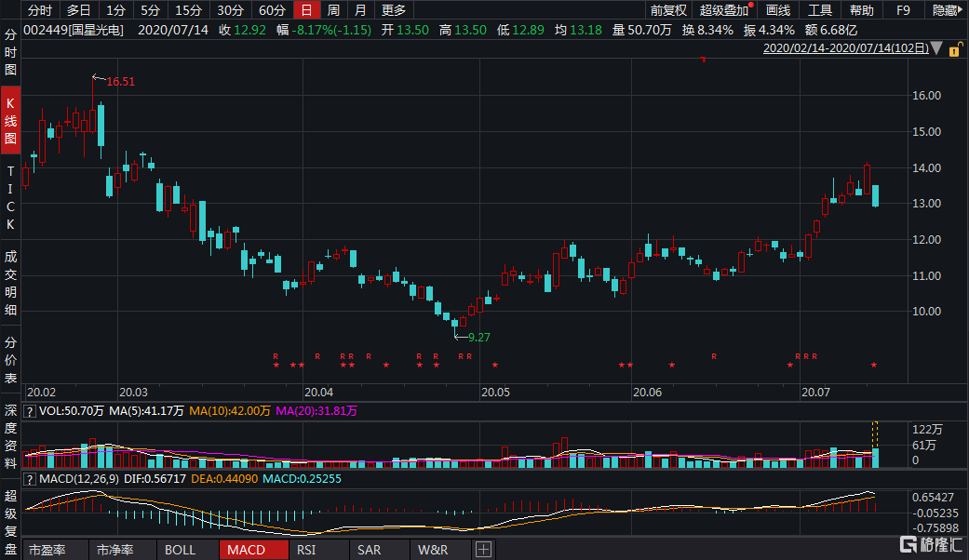Switch to the RSI indicator tab
969x560 pixels.
[306, 550]
